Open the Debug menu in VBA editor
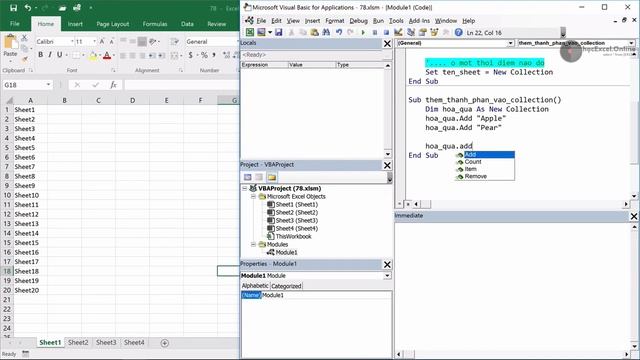This screenshot has width=640, height=360. [358, 20]
